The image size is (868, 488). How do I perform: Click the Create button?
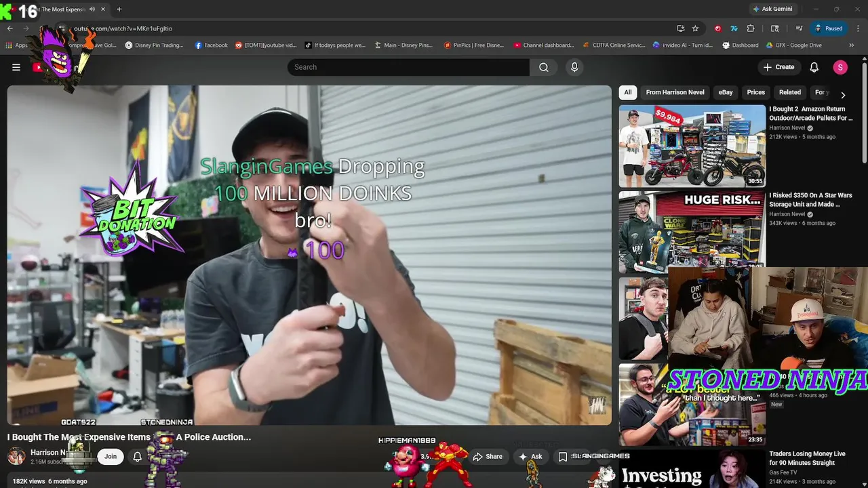[778, 67]
